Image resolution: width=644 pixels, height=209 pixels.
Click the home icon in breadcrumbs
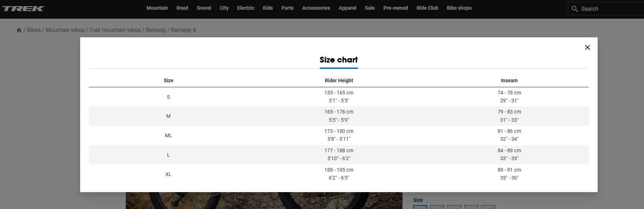19,30
